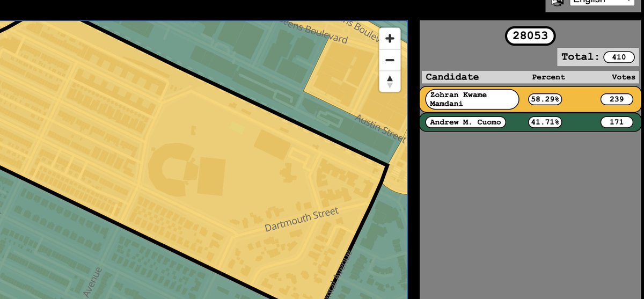Click Mamdani's 239 votes value
The image size is (644, 299).
coord(617,99)
